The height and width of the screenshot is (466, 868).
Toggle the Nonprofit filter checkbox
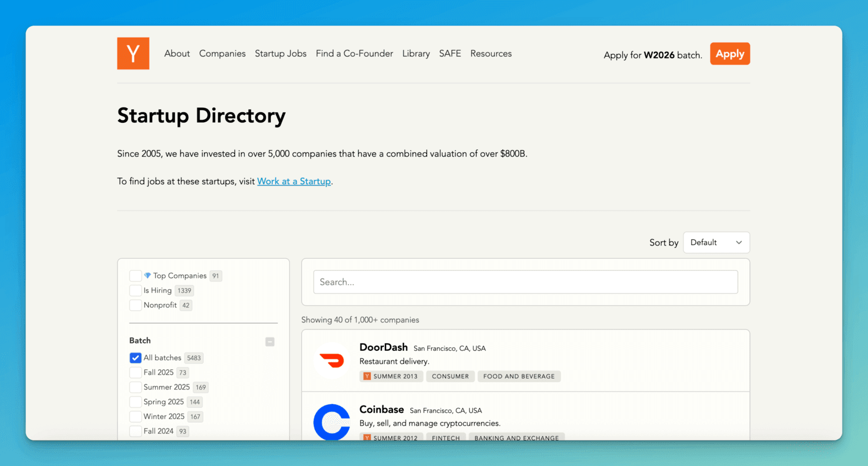click(135, 305)
